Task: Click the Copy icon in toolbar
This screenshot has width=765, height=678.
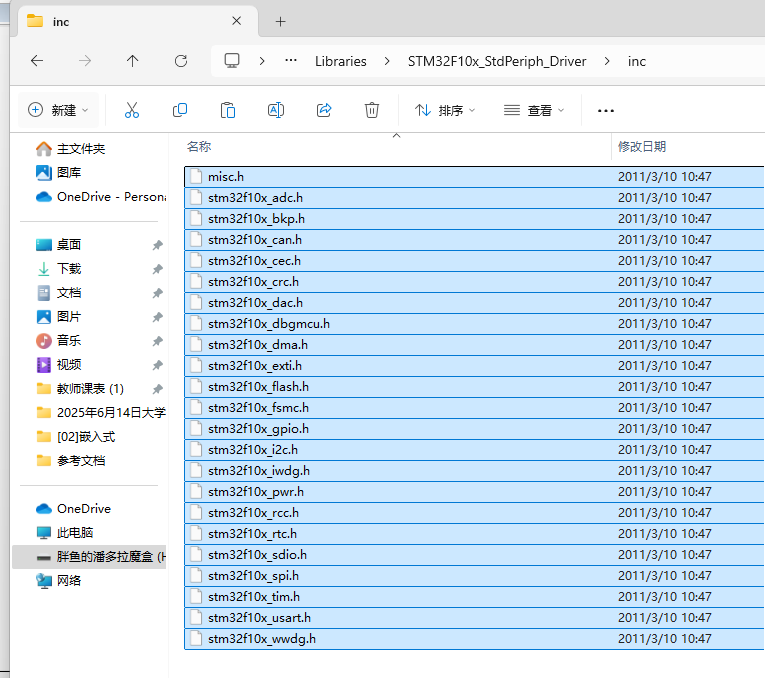Action: pos(180,110)
